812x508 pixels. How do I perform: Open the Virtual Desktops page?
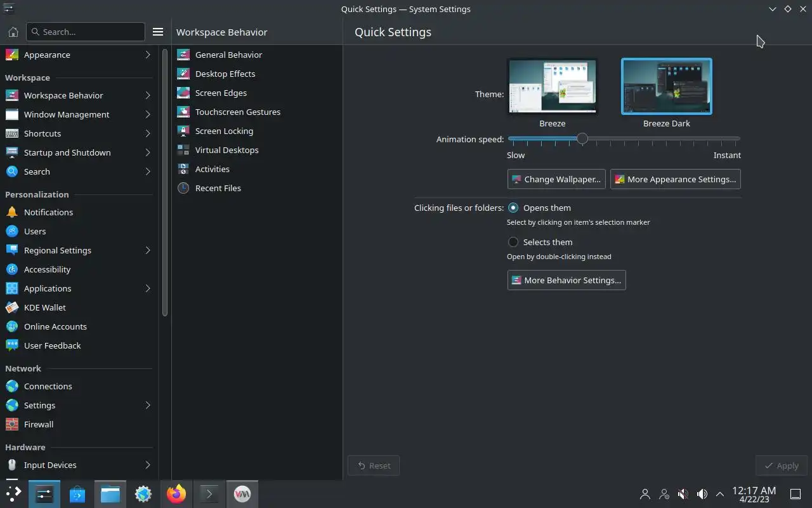tap(258, 150)
